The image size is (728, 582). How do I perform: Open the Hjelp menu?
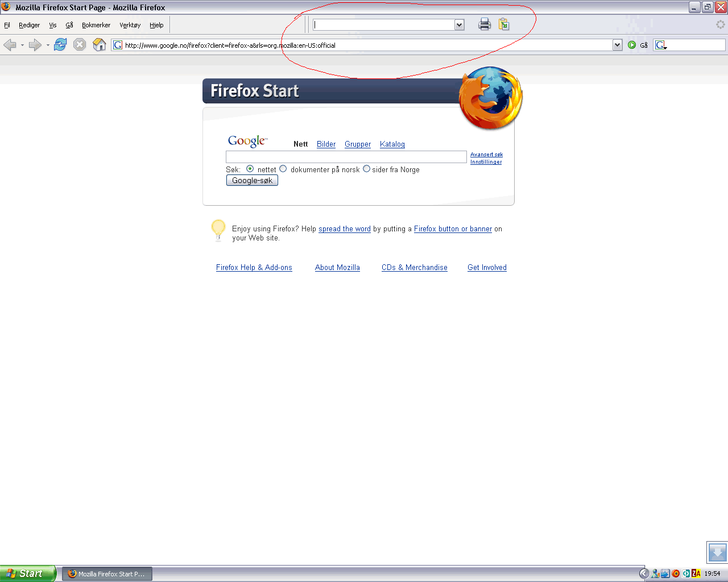coord(156,25)
